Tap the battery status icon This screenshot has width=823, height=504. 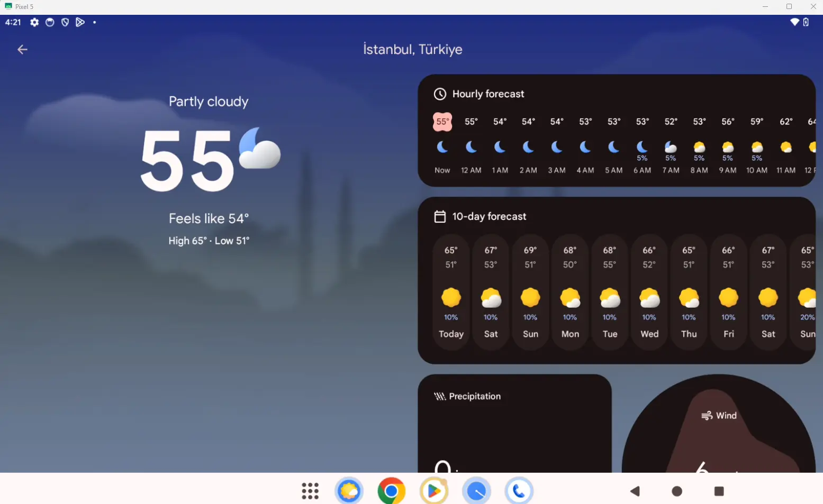click(806, 22)
